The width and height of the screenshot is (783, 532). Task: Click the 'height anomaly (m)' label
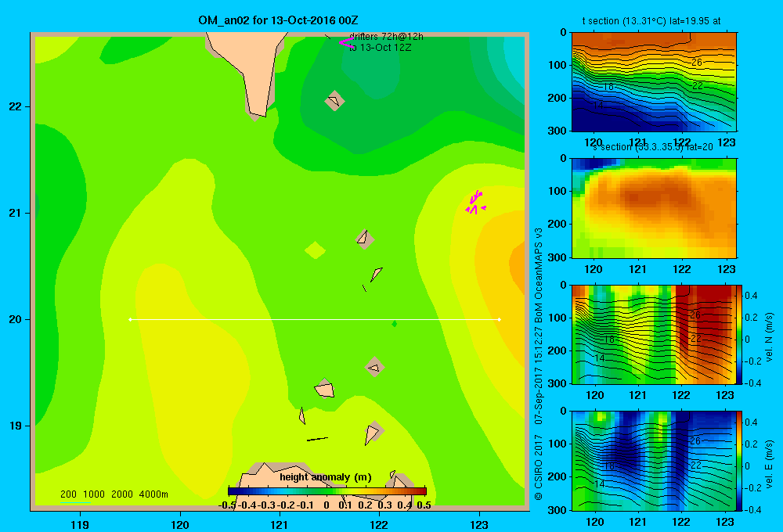click(326, 477)
